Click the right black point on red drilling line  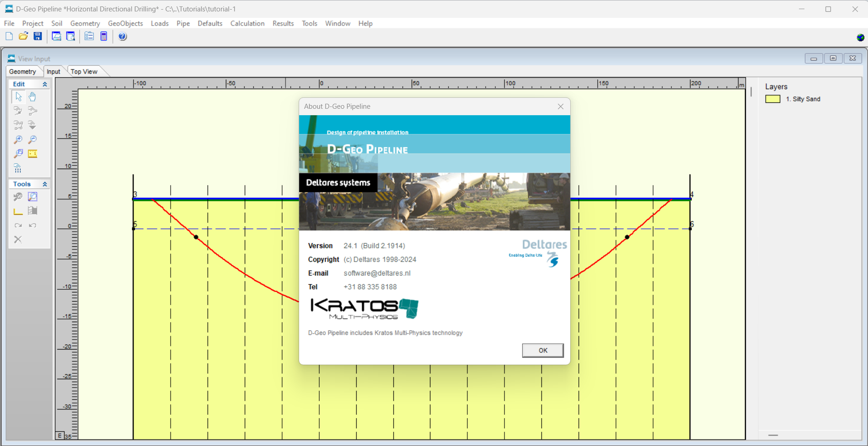pyautogui.click(x=627, y=237)
